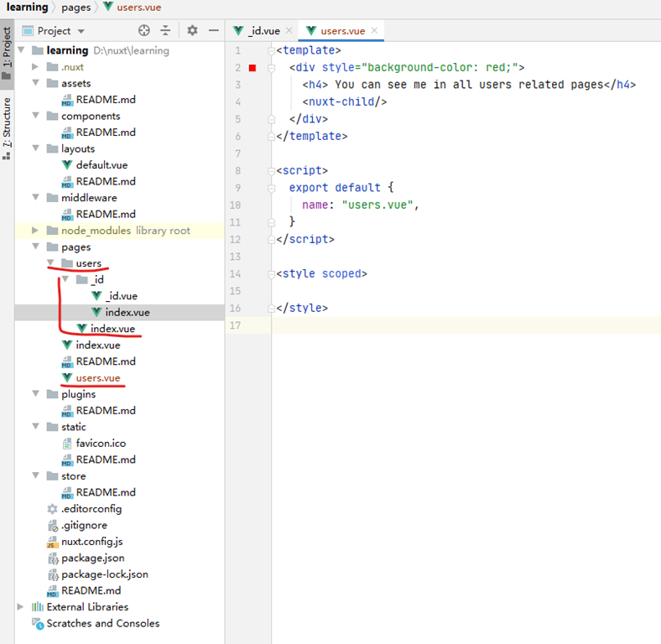Collapse the store folder
This screenshot has width=661, height=644.
pos(35,475)
